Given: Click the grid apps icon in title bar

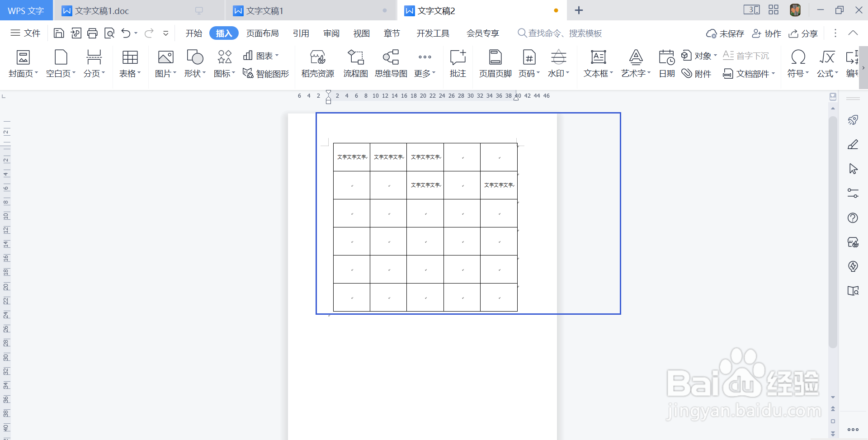Looking at the screenshot, I should (x=774, y=10).
